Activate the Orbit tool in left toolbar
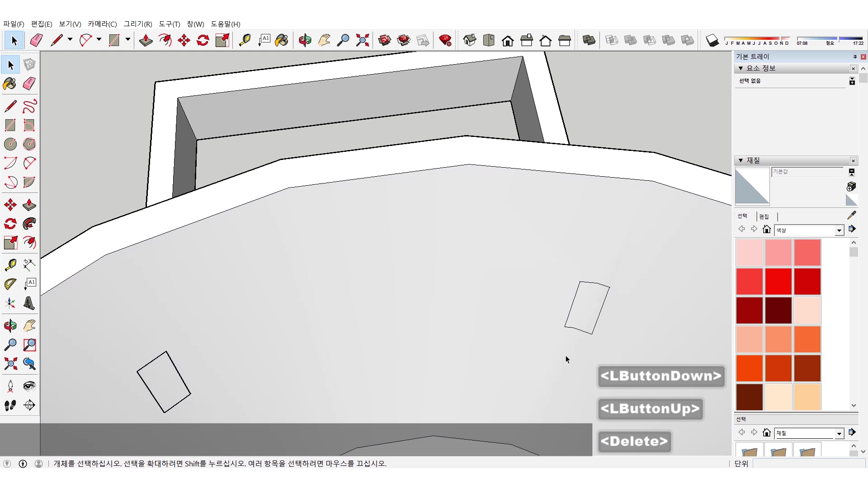Image resolution: width=868 pixels, height=488 pixels. click(10, 325)
